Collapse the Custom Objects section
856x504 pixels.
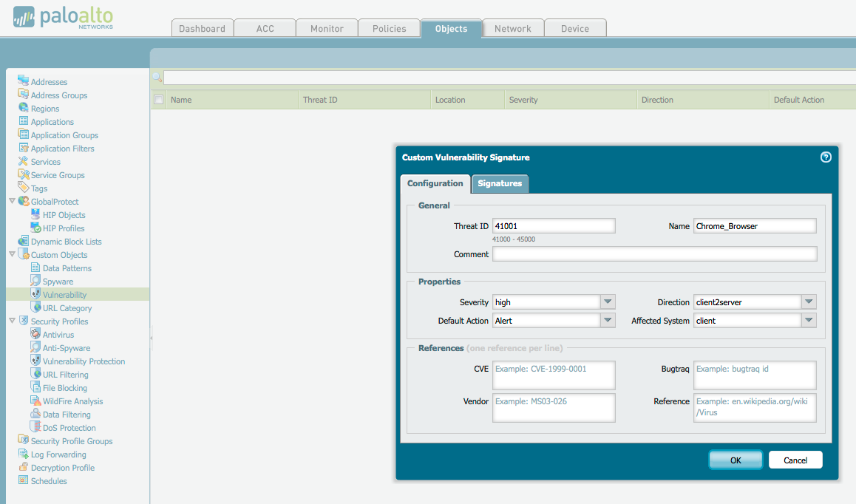pyautogui.click(x=11, y=254)
